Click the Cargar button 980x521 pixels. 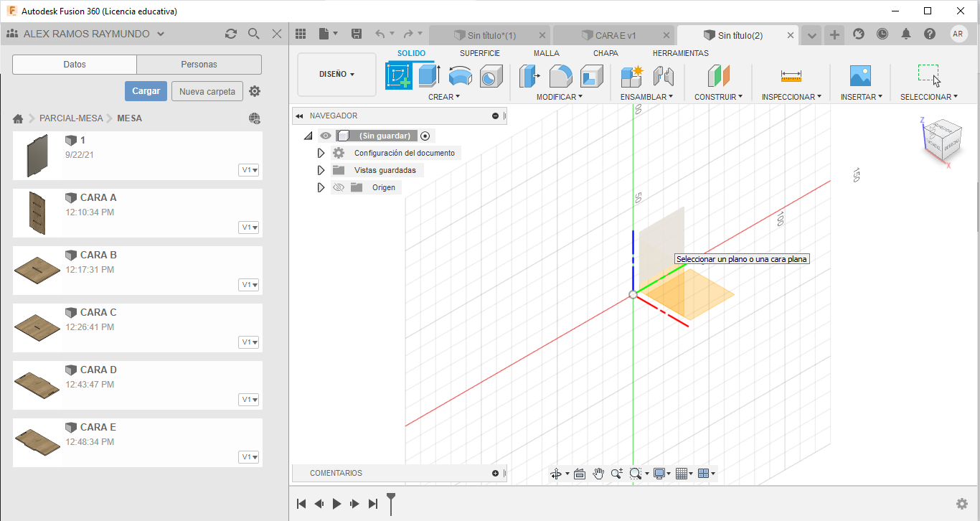point(146,91)
